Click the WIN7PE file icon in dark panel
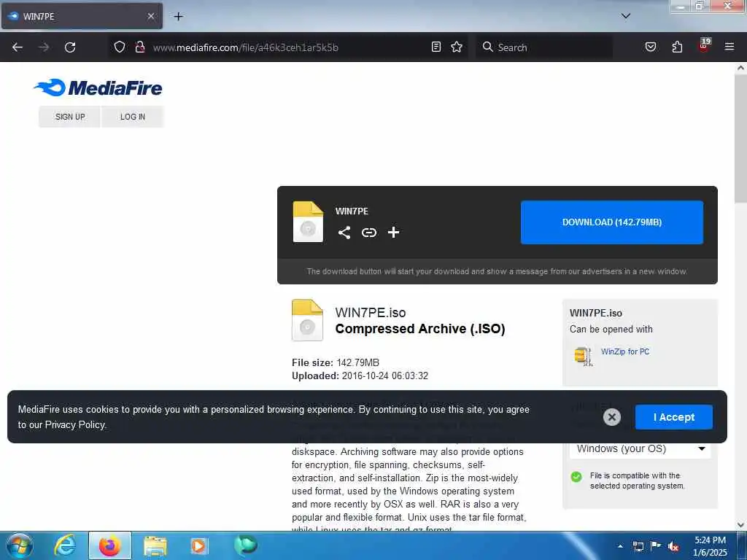The image size is (747, 560). coord(308,222)
